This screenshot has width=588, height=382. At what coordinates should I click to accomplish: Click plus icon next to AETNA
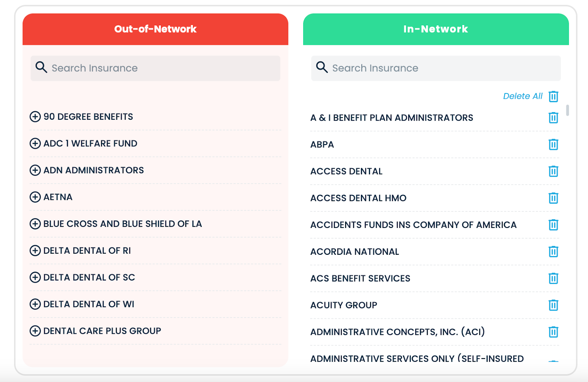click(35, 197)
